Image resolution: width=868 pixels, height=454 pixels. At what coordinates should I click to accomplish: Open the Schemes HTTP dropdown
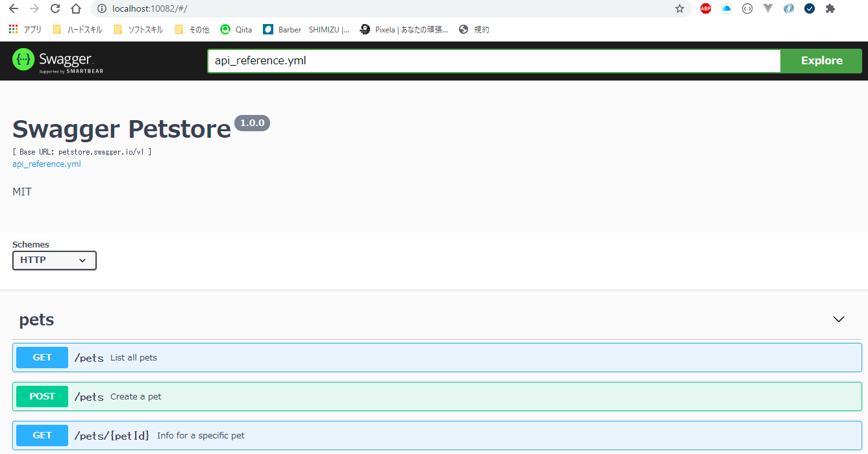point(54,260)
